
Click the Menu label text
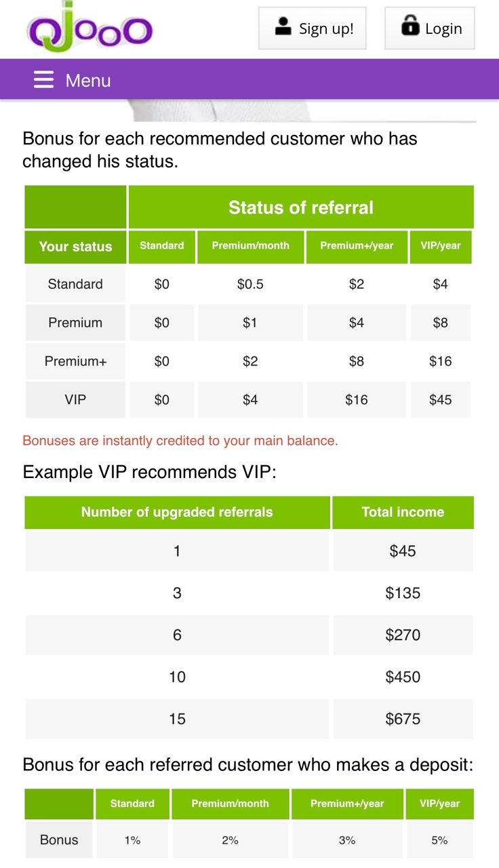tap(88, 81)
